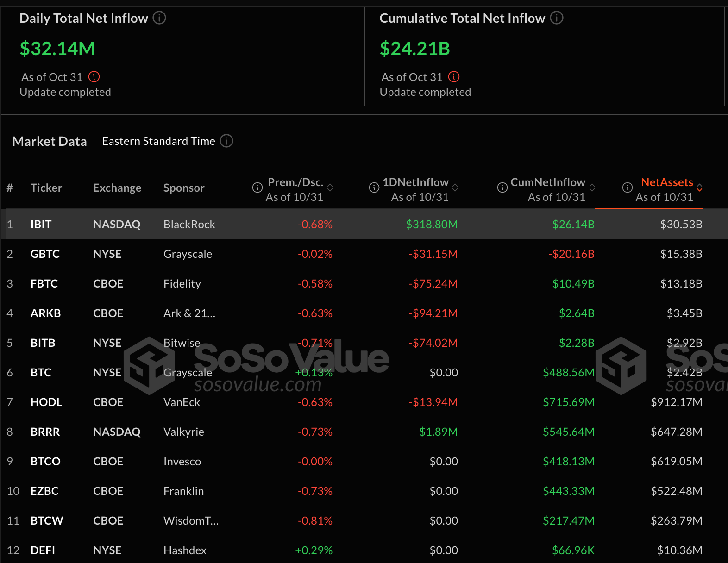The height and width of the screenshot is (563, 728).
Task: Open the HODL ticker link
Action: point(46,402)
